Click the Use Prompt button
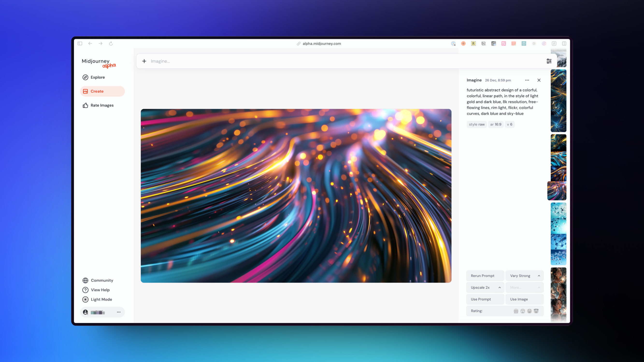Viewport: 644px width, 362px height. (485, 299)
